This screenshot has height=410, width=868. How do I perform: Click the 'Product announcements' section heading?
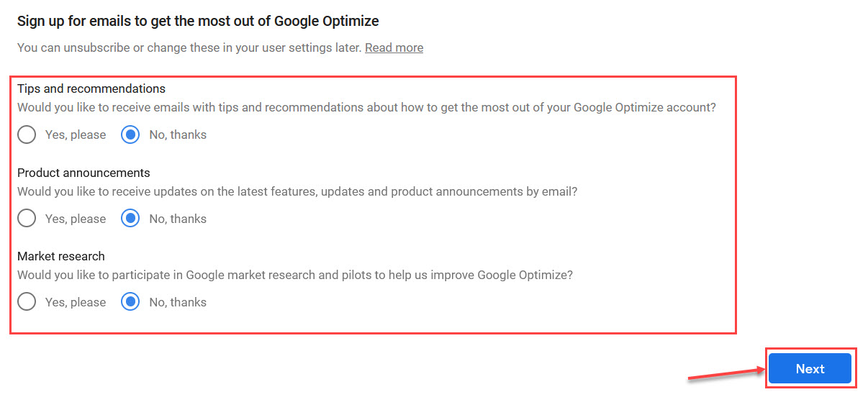tap(83, 173)
